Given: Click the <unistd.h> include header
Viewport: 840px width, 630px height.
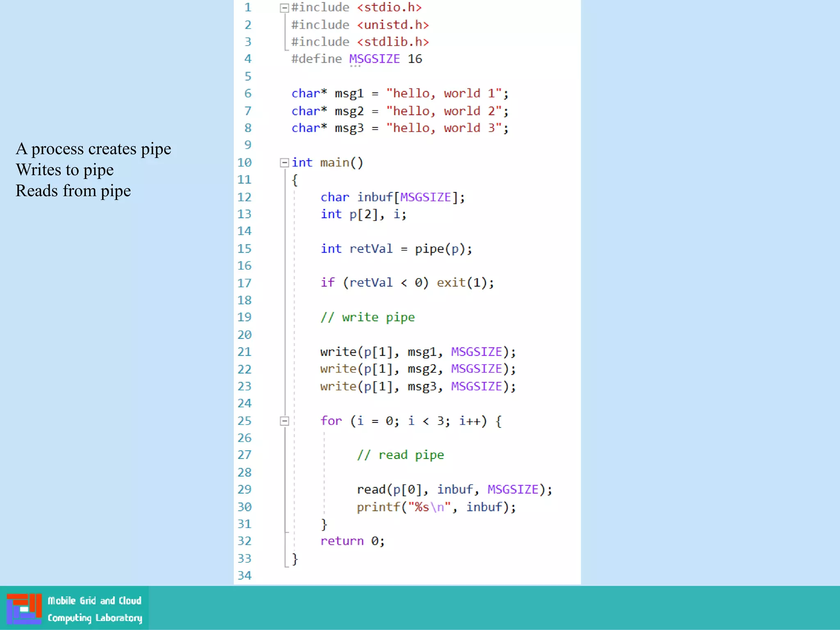Looking at the screenshot, I should click(x=393, y=25).
